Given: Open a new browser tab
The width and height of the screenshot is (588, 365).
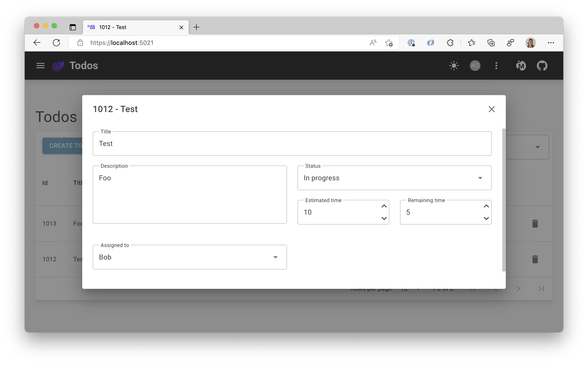Looking at the screenshot, I should click(196, 27).
